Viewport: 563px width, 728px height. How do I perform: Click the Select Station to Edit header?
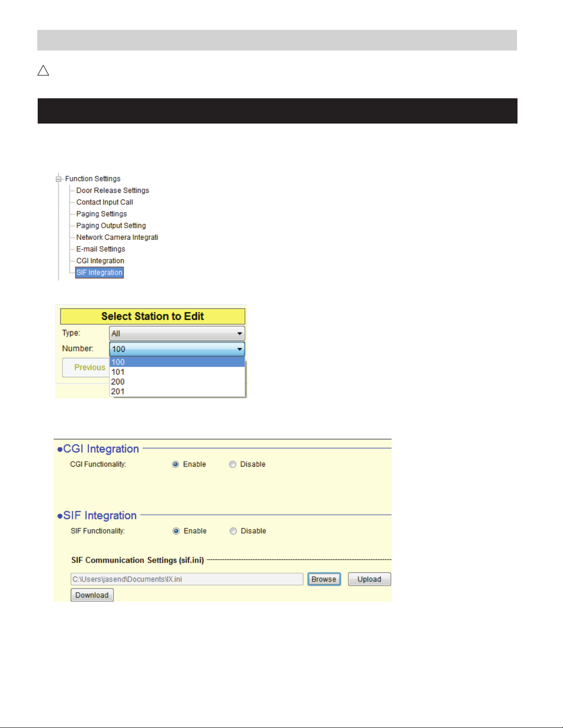[153, 316]
